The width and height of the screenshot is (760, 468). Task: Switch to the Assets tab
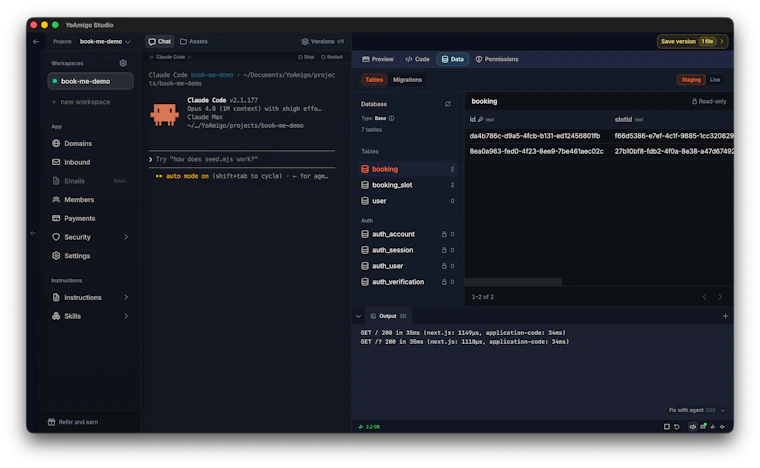click(194, 42)
